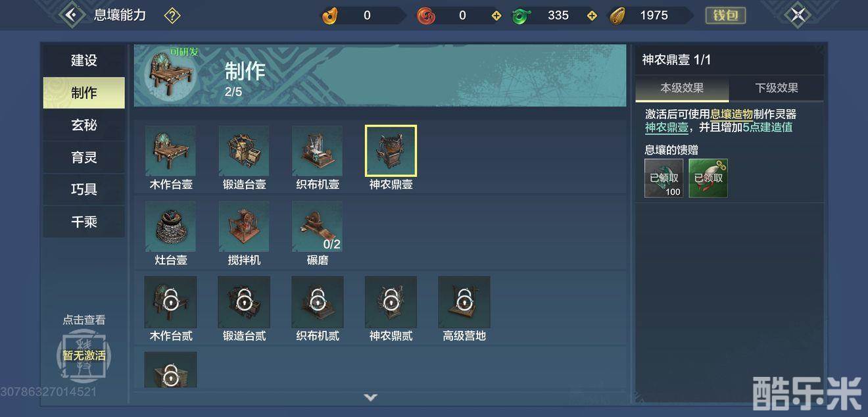868x417 pixels.
Task: Open the help question mark icon
Action: [172, 15]
